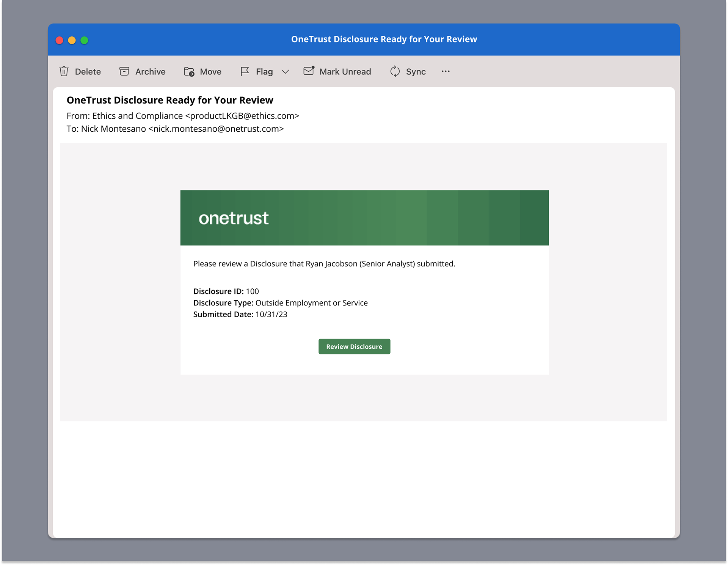Click the yellow minimize window button
The height and width of the screenshot is (565, 728).
[x=72, y=40]
